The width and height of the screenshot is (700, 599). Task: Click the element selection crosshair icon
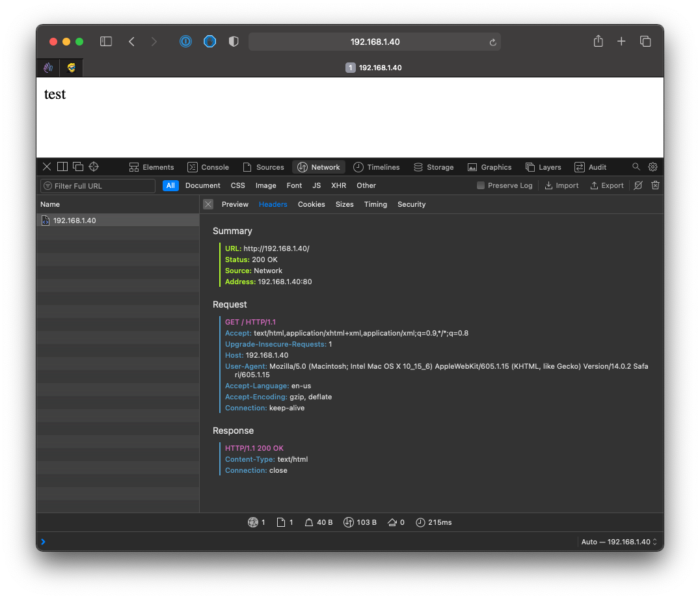tap(94, 167)
